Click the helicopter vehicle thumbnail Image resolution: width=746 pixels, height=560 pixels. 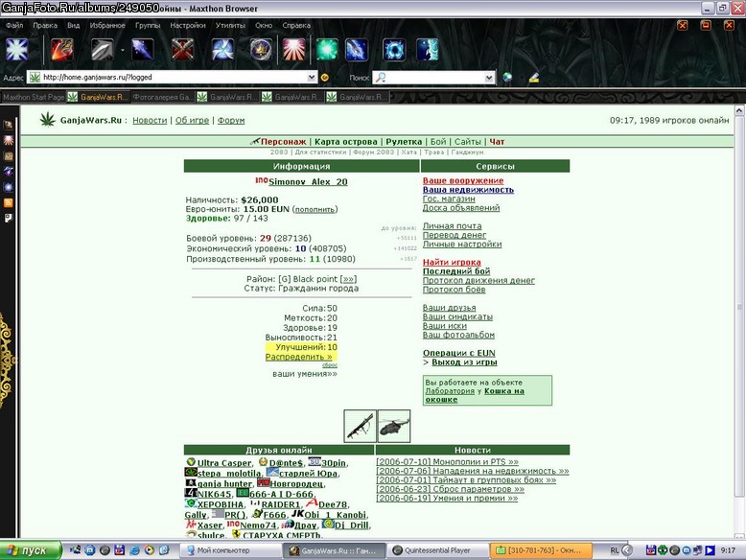[x=394, y=426]
